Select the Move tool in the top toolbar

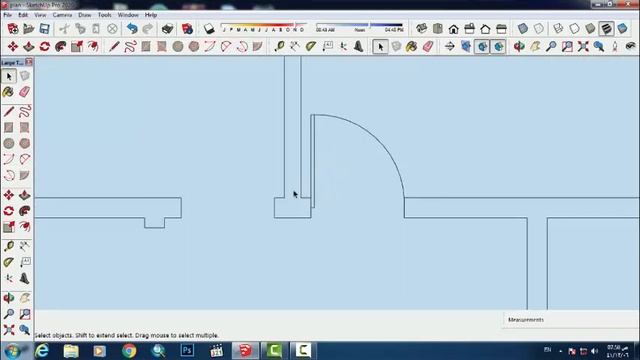tap(13, 47)
